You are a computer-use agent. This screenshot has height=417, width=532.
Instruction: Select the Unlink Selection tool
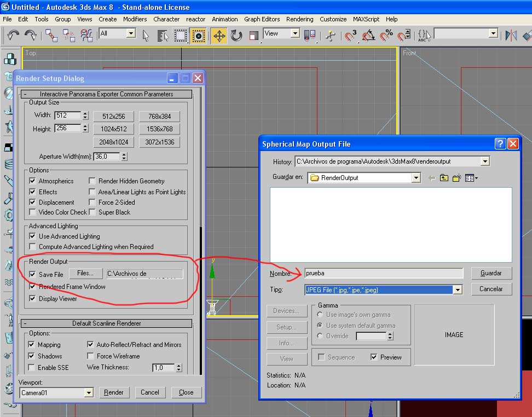[69, 35]
